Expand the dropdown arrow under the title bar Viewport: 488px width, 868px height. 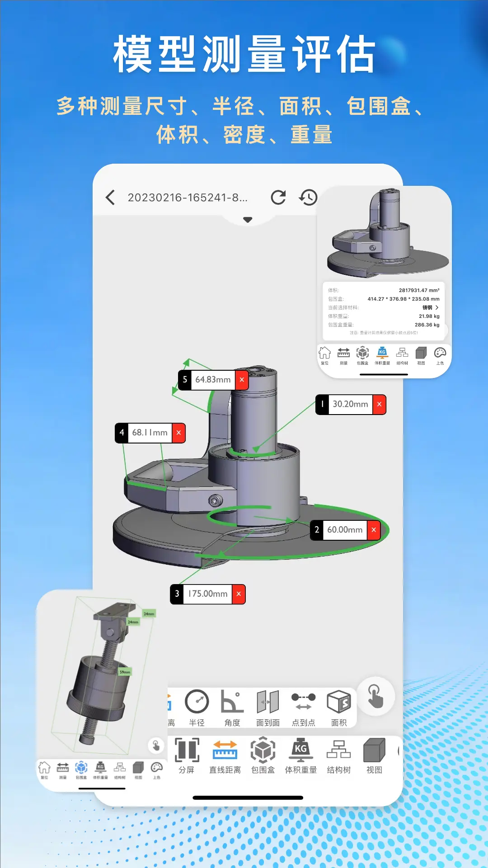[248, 220]
